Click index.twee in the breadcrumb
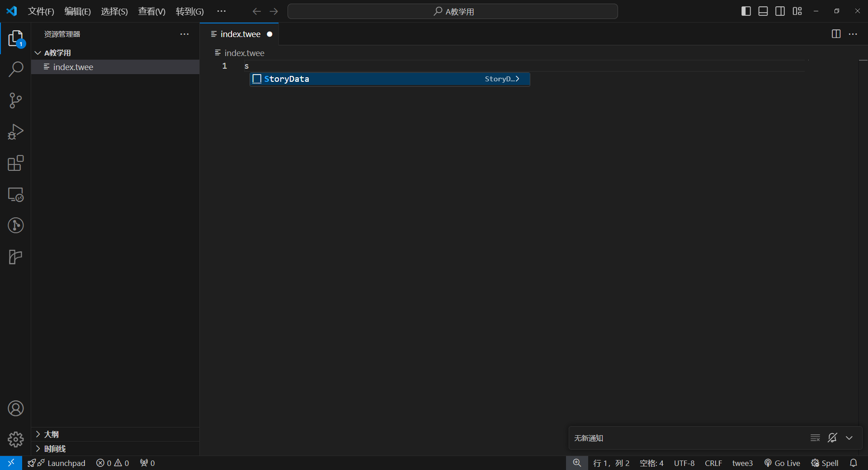 pos(244,53)
